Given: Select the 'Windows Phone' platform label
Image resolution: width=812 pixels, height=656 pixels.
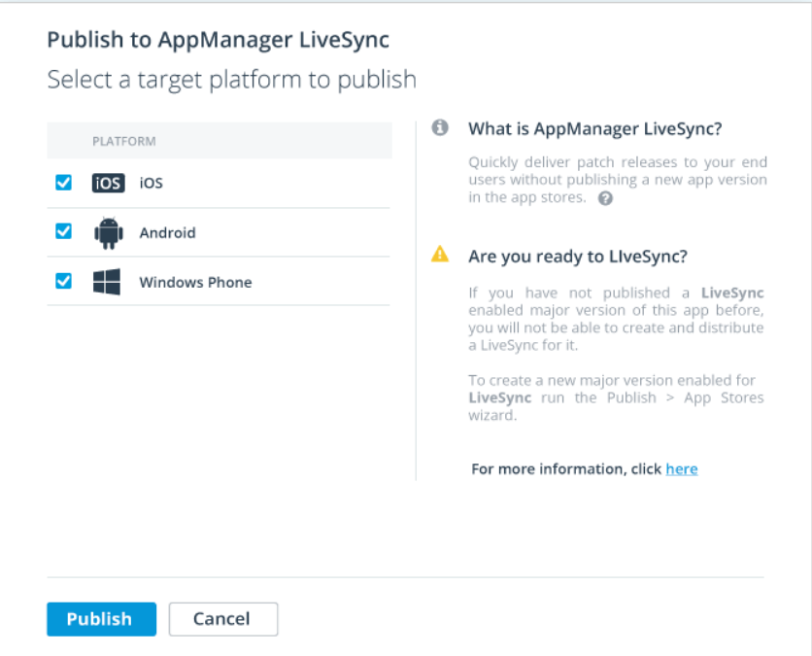Looking at the screenshot, I should 196,283.
